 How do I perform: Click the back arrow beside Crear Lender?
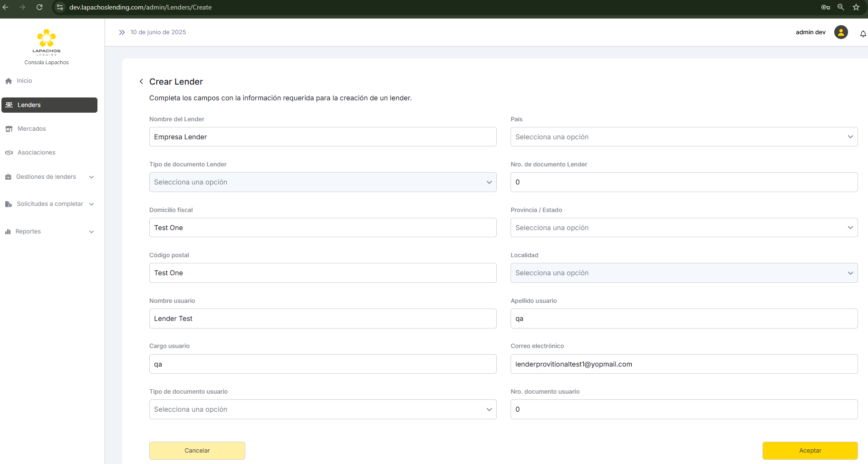pos(141,82)
